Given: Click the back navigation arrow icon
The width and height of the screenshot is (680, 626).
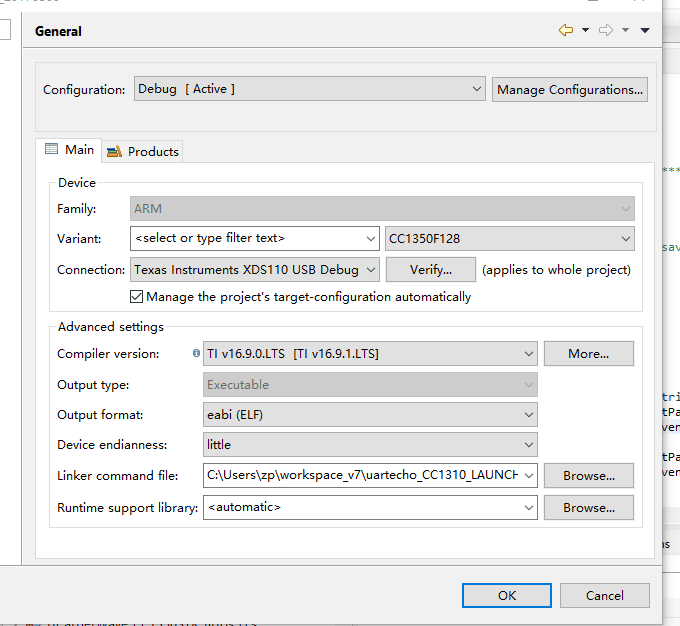Looking at the screenshot, I should pos(566,30).
